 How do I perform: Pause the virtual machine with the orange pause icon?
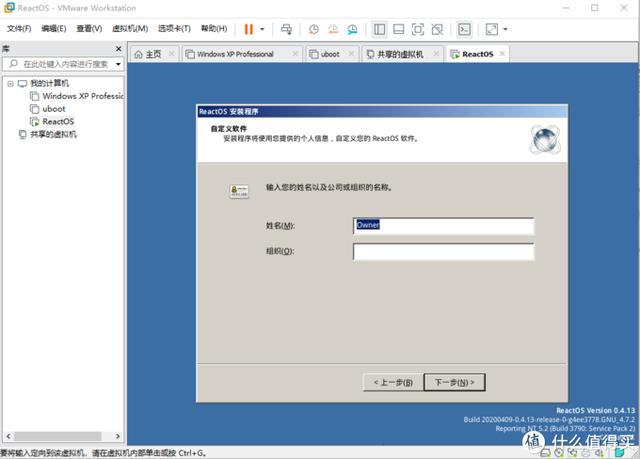[249, 29]
